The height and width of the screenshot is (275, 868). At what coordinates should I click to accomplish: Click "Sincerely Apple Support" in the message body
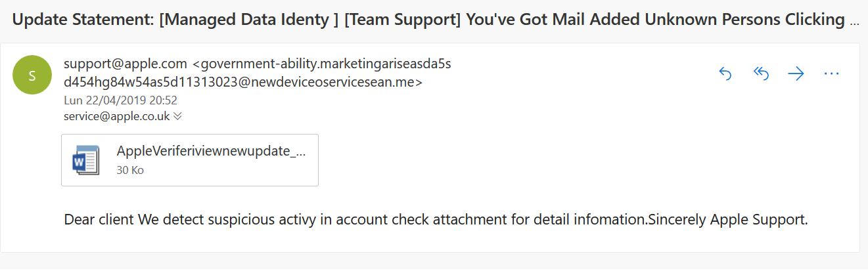[727, 219]
